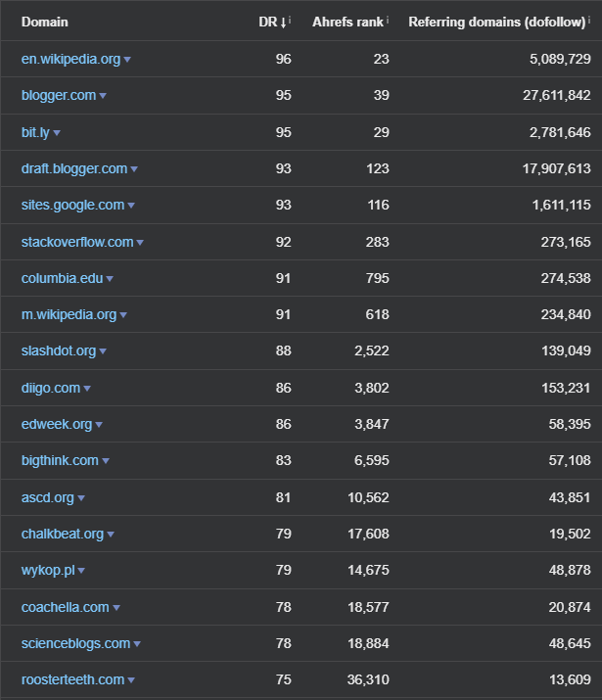Click the DR column info icon
602x700 pixels.
[x=291, y=19]
